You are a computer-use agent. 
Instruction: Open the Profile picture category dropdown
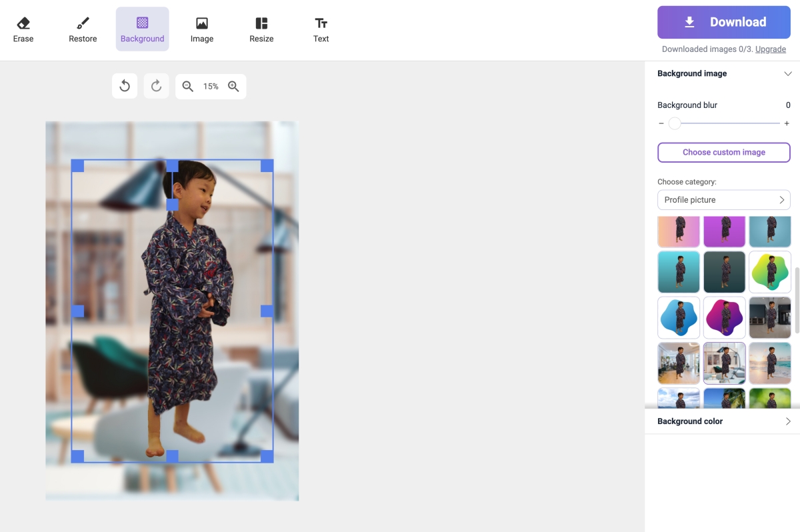click(723, 200)
